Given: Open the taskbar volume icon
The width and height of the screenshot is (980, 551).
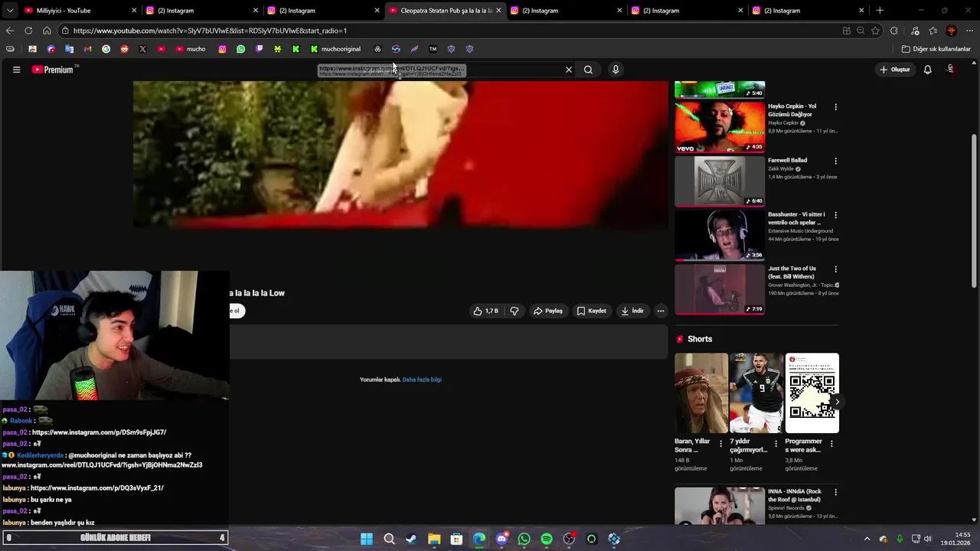Looking at the screenshot, I should point(927,539).
